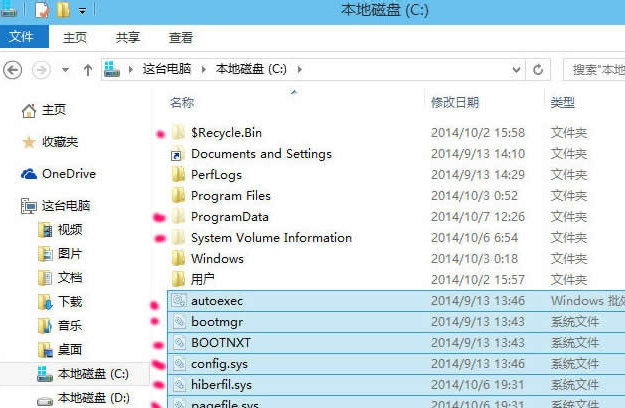Open the Windows folder

click(217, 258)
